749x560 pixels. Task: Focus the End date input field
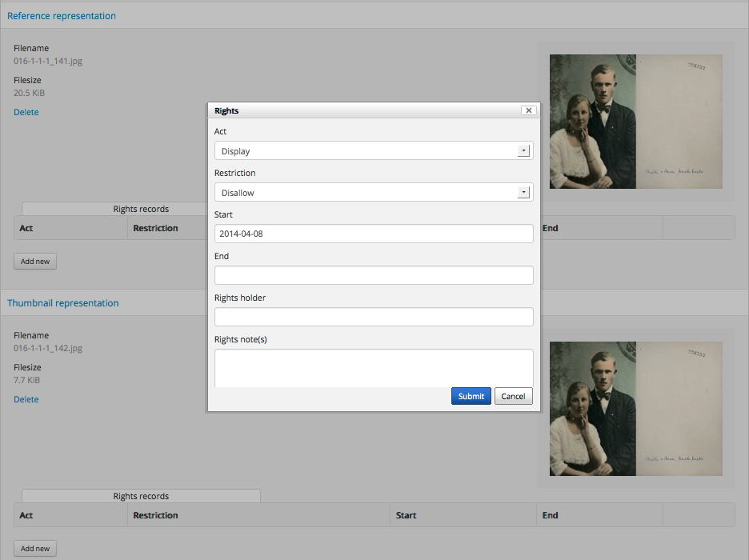tap(374, 275)
